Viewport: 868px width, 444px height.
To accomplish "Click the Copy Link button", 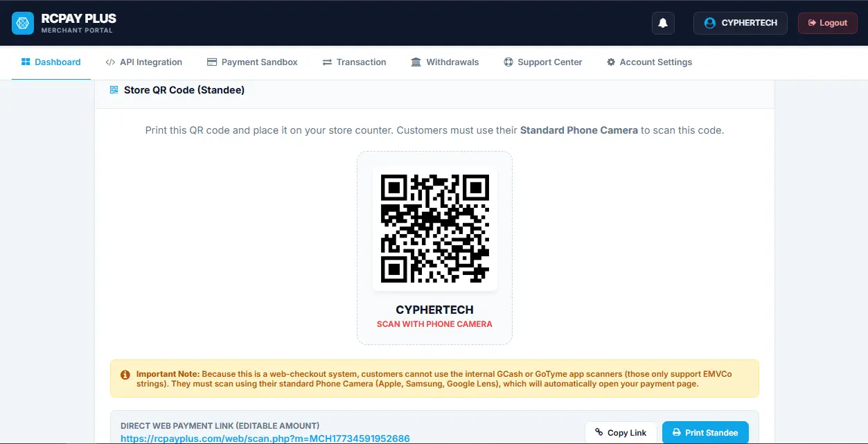I will pyautogui.click(x=621, y=432).
